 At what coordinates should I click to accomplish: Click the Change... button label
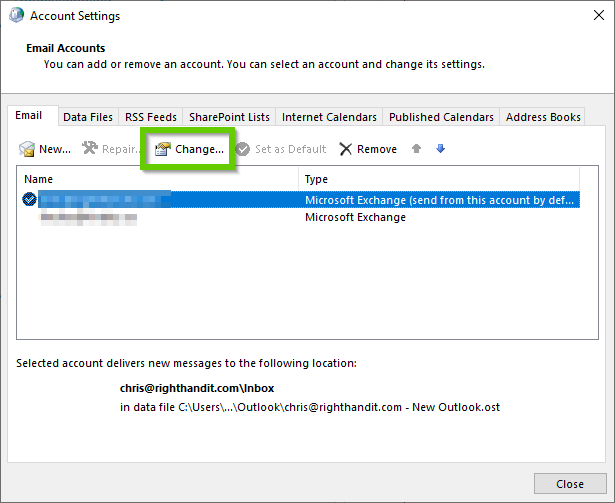199,149
